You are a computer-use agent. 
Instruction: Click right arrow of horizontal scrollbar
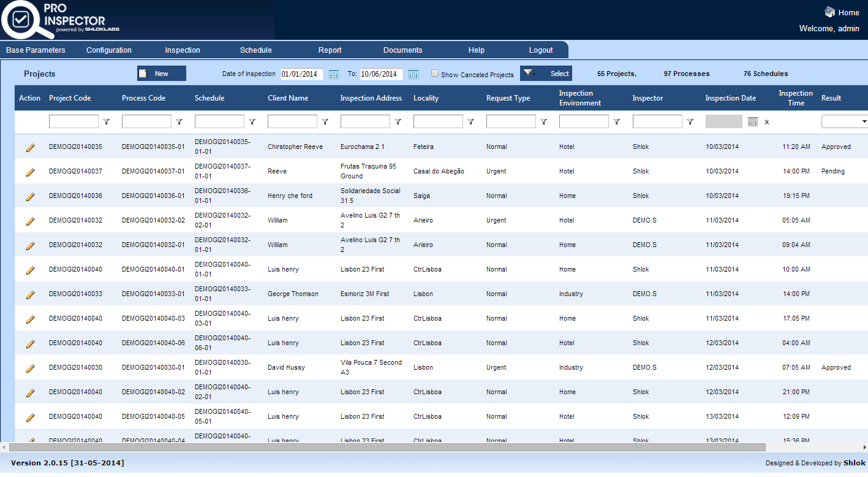coord(864,448)
